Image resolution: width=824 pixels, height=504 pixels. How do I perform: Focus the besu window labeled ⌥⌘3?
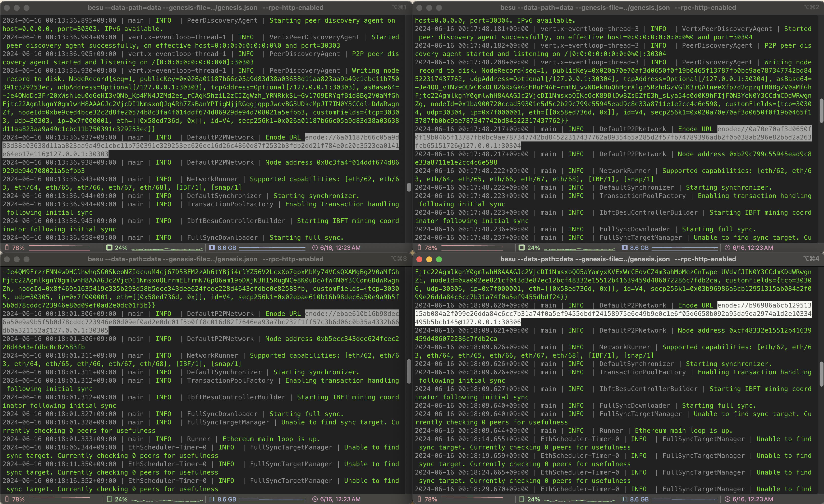pos(205,259)
